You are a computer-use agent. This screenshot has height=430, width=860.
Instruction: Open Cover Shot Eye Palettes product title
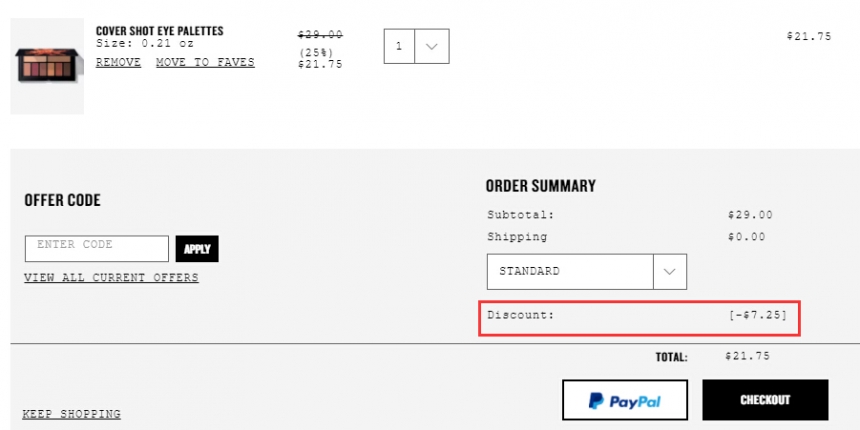click(160, 31)
